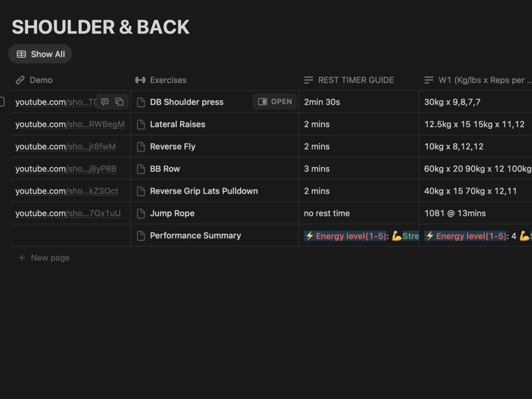Add a New page row

tap(44, 258)
